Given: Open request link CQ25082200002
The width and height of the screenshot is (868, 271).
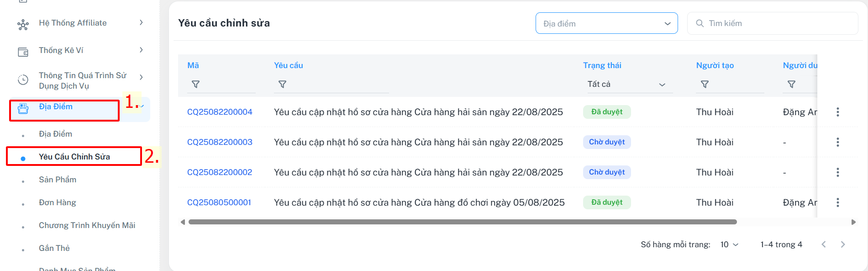Looking at the screenshot, I should point(220,172).
